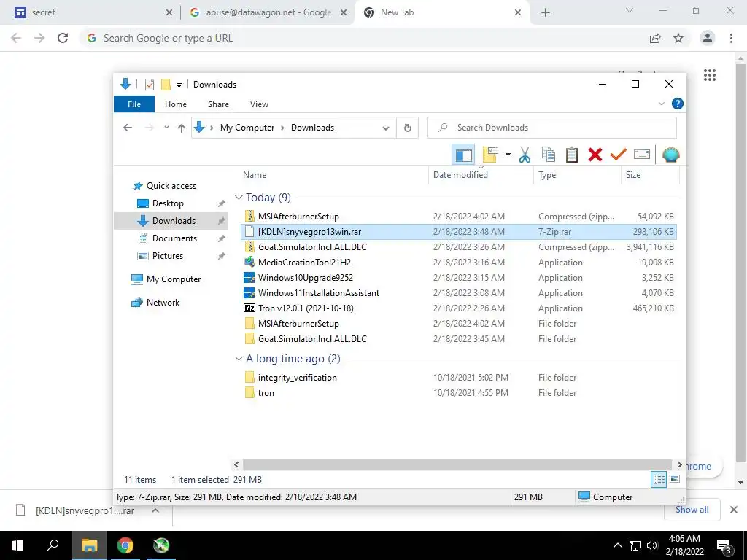Refresh the Downloads folder
Image resolution: width=747 pixels, height=560 pixels.
click(407, 128)
